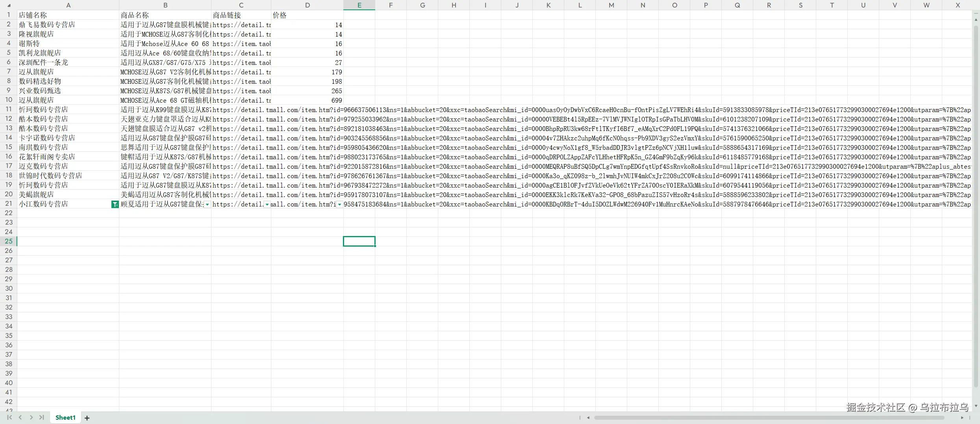Select the cell 兴业数码甄选
The height and width of the screenshot is (424, 980).
(68, 90)
